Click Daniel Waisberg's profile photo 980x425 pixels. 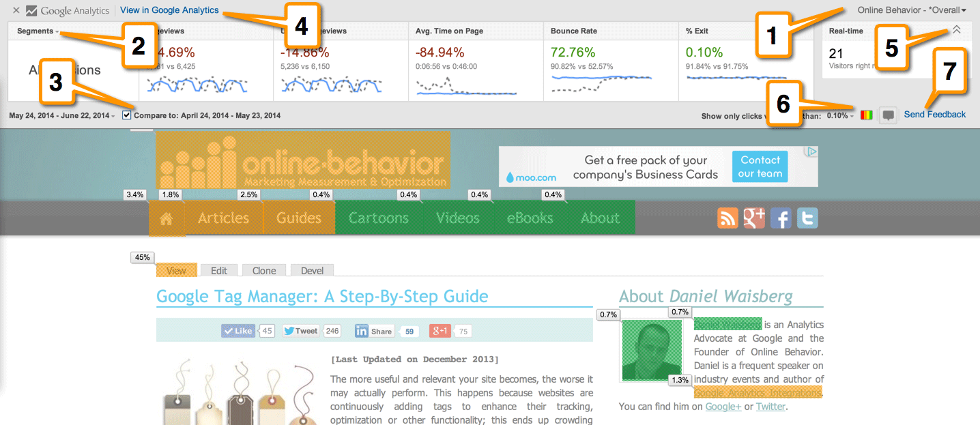click(x=651, y=349)
